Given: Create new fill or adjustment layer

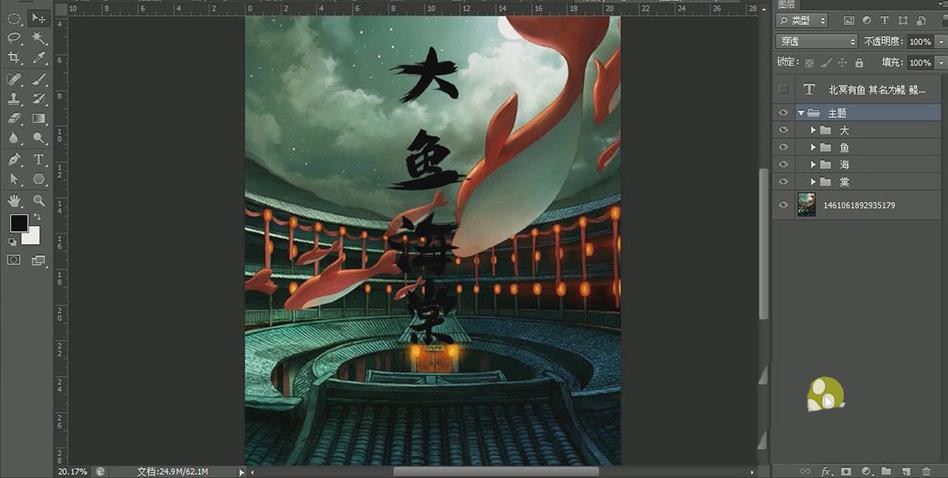Looking at the screenshot, I should (x=866, y=471).
